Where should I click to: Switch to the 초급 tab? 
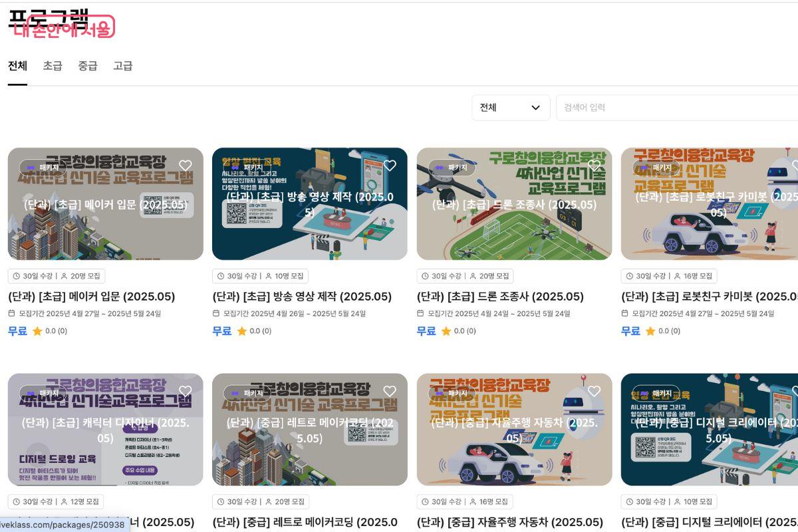tap(53, 66)
